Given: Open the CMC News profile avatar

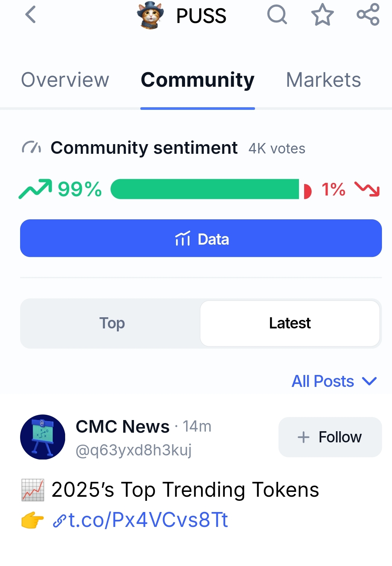Looking at the screenshot, I should (43, 437).
